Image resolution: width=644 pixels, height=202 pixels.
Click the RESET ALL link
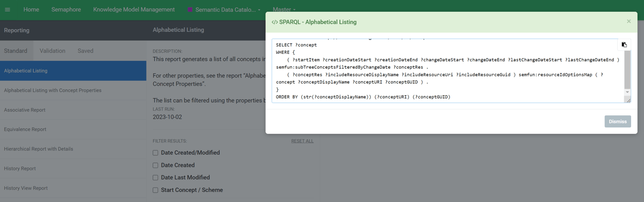pos(302,141)
